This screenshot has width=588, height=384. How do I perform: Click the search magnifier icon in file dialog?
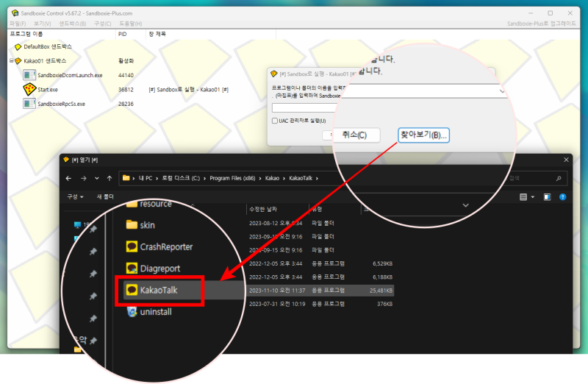(559, 178)
